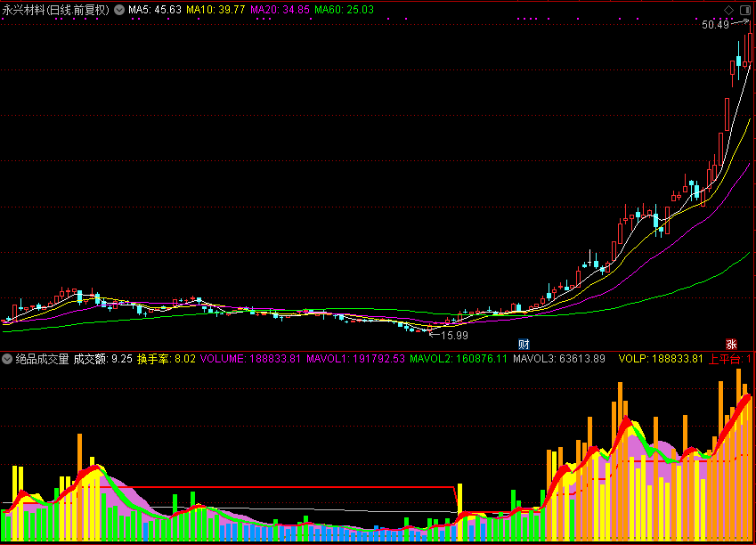Toggle the side panel icon at top right
The image size is (756, 545).
(745, 10)
